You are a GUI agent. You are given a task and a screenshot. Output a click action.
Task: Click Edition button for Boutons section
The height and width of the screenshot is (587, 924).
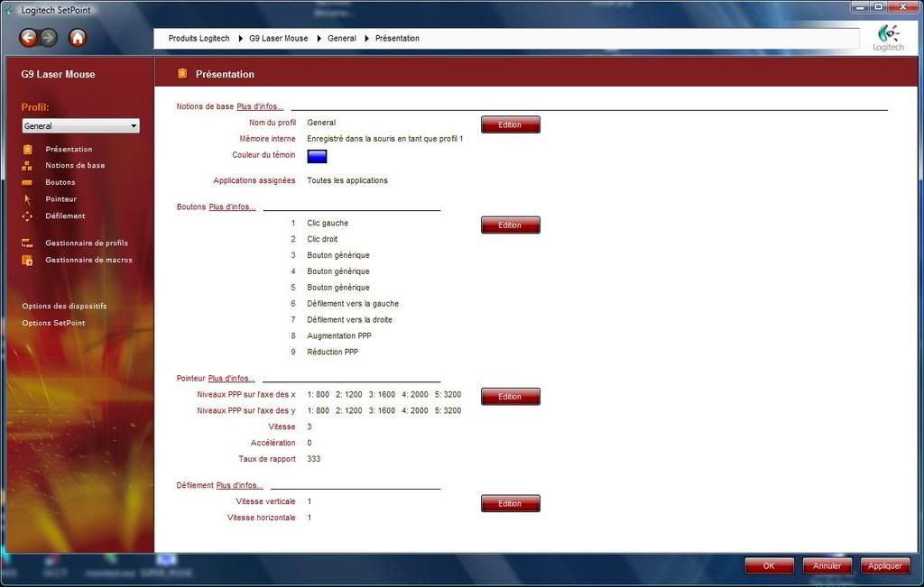[x=510, y=225]
